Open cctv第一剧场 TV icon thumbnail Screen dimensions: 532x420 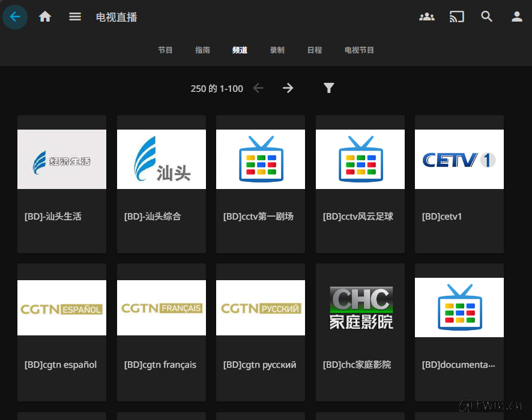pyautogui.click(x=261, y=160)
